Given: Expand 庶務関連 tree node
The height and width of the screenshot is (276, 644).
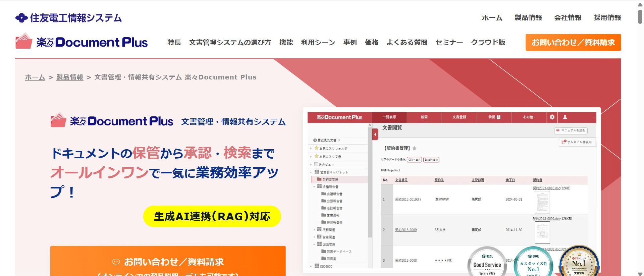Looking at the screenshot, I should (314, 230).
